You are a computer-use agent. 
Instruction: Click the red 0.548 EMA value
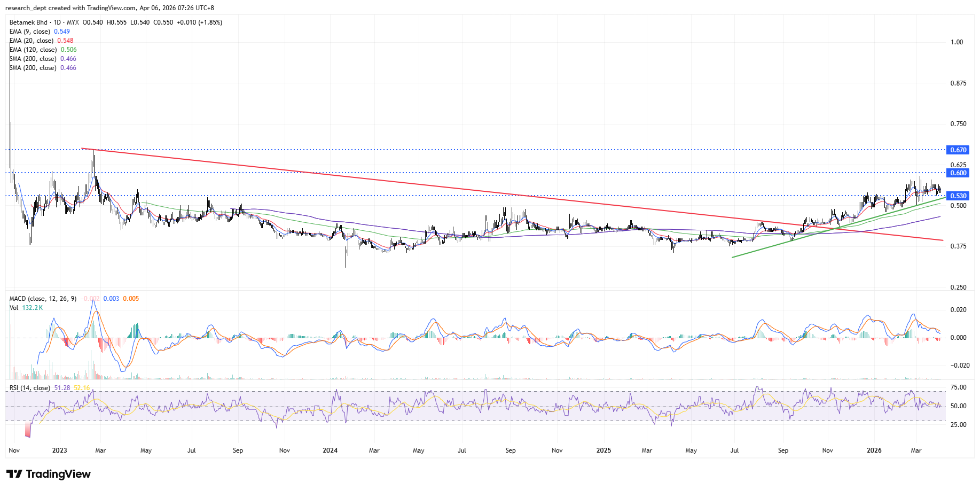pyautogui.click(x=65, y=41)
